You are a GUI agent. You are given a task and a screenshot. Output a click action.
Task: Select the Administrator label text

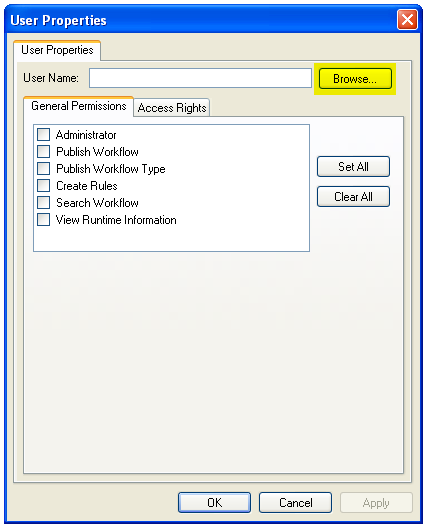[x=86, y=135]
